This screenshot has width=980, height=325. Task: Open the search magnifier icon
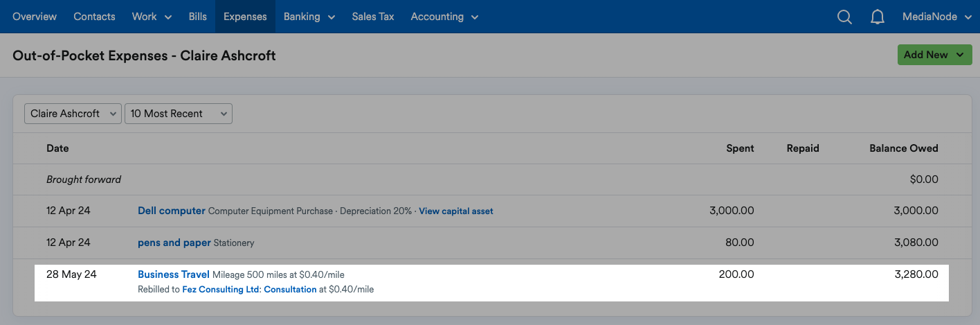pos(844,17)
